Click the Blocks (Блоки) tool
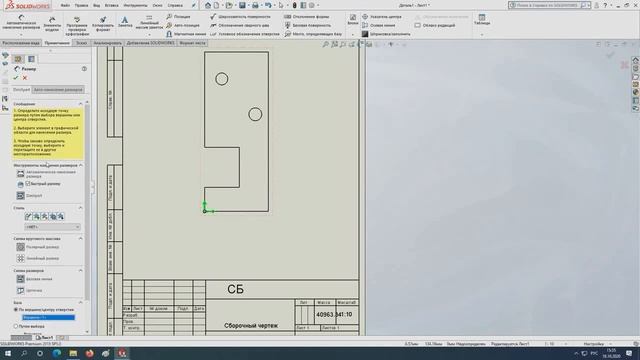The height and width of the screenshot is (360, 640). (x=353, y=20)
